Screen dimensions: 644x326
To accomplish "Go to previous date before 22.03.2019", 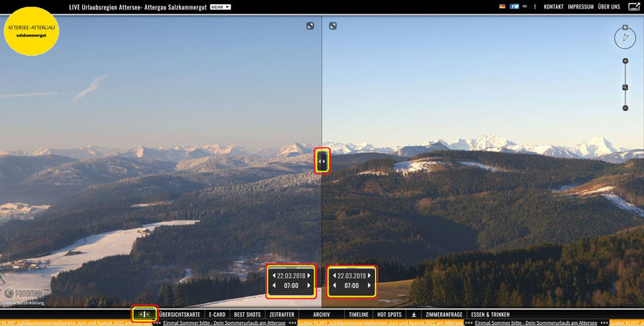I will (334, 275).
